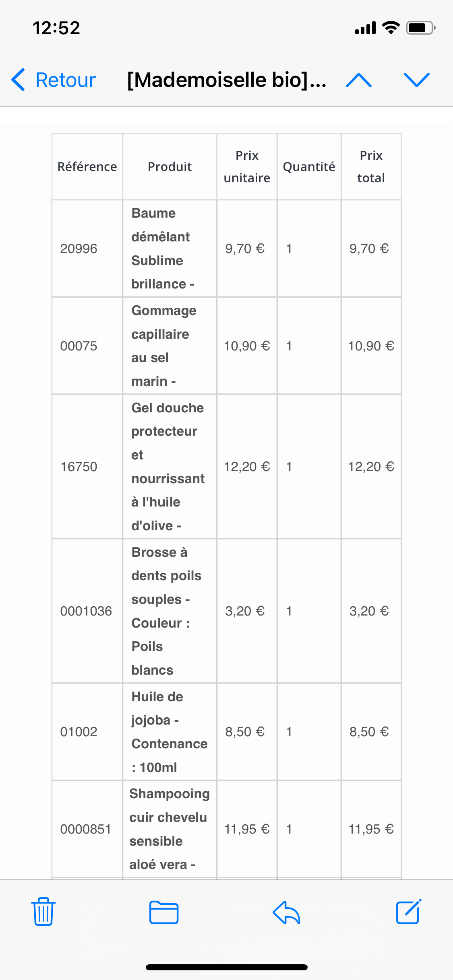Tap the Wi-Fi status icon

[x=391, y=28]
